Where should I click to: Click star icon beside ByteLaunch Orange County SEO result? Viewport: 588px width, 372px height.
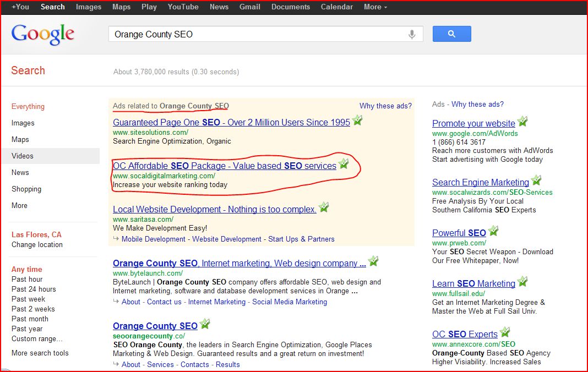click(373, 261)
